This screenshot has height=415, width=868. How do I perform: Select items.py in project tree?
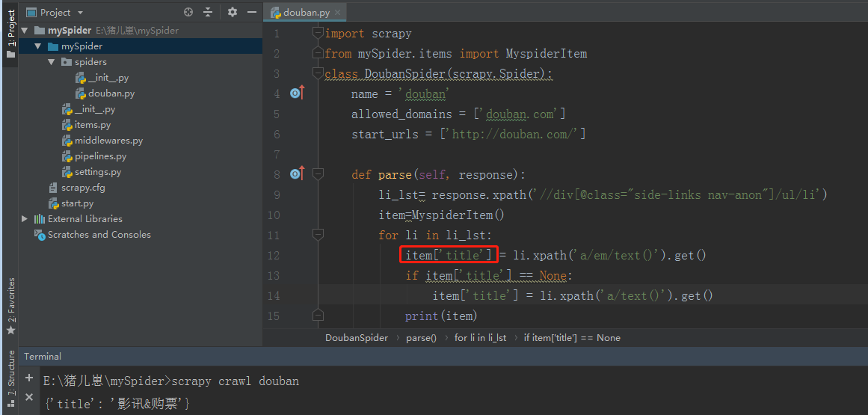pos(93,125)
